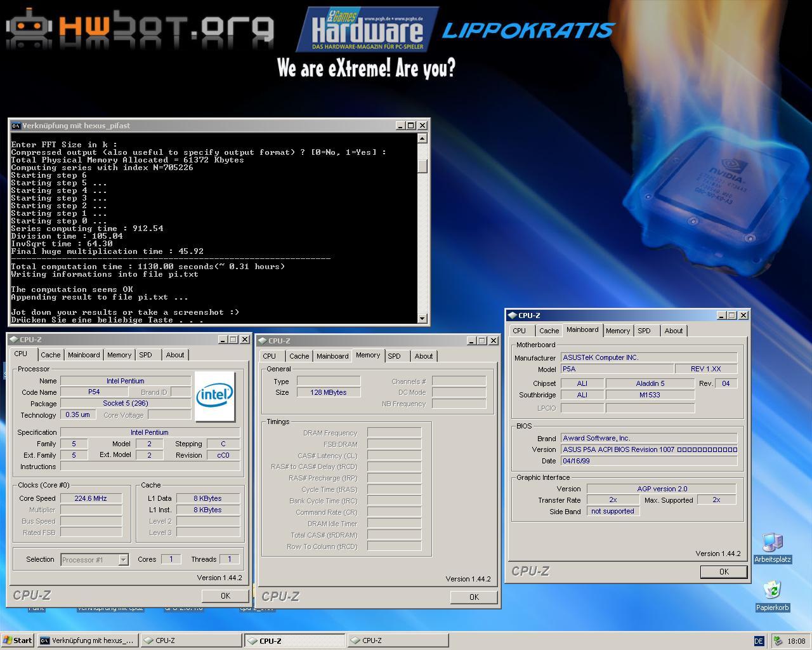Image resolution: width=812 pixels, height=650 pixels.
Task: Select the SPD tab in CPU window
Action: pos(145,355)
